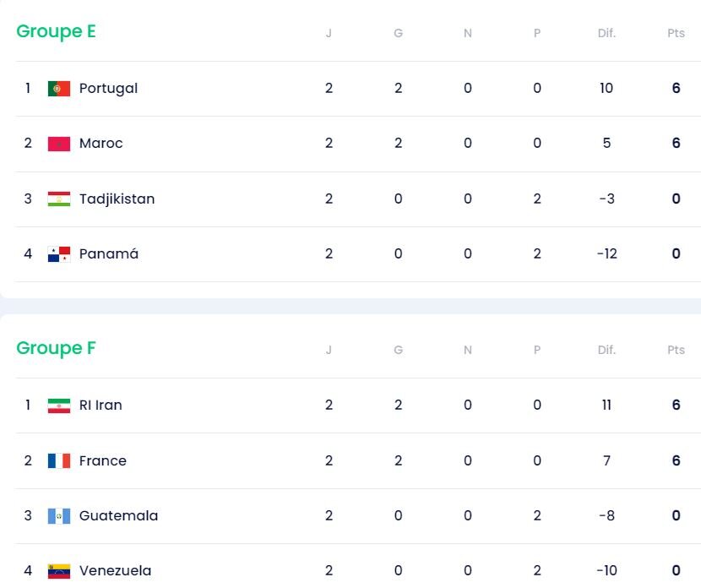Click the Venezuela team name

click(116, 571)
